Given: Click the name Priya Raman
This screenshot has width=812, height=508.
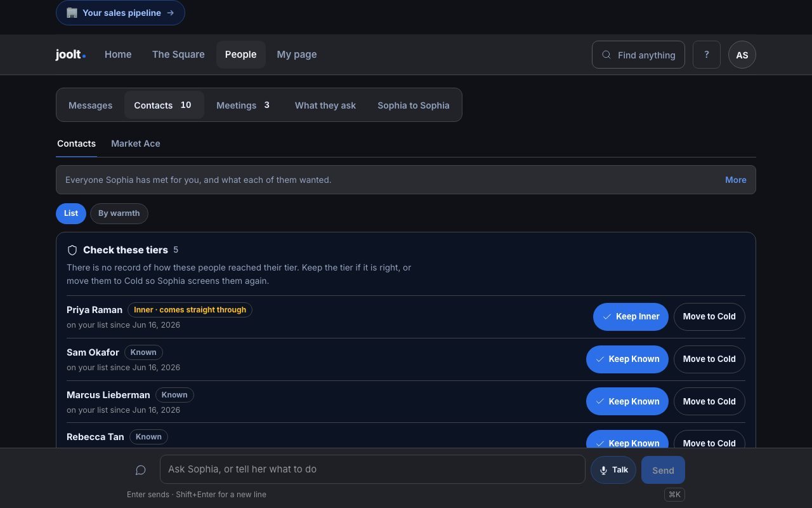Looking at the screenshot, I should click(x=95, y=310).
